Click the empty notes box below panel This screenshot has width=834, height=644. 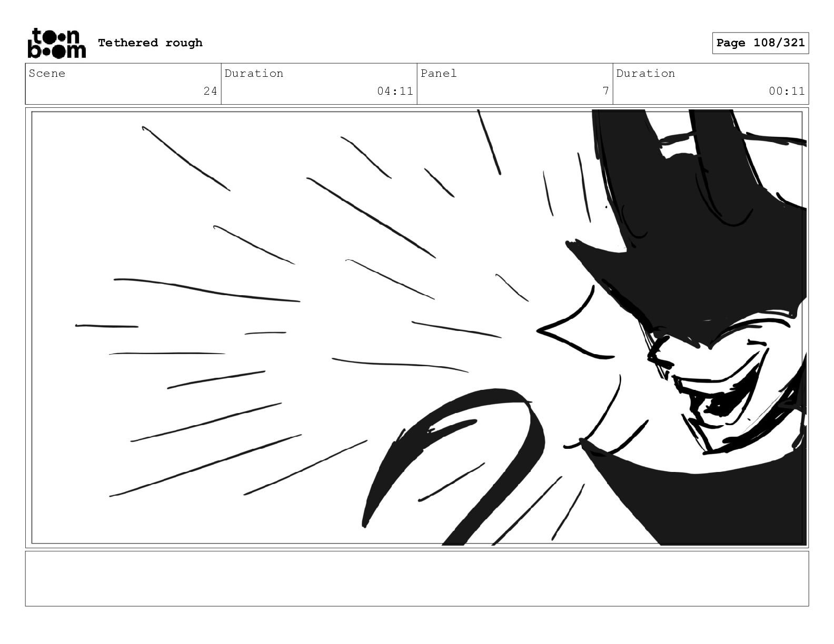(x=417, y=578)
